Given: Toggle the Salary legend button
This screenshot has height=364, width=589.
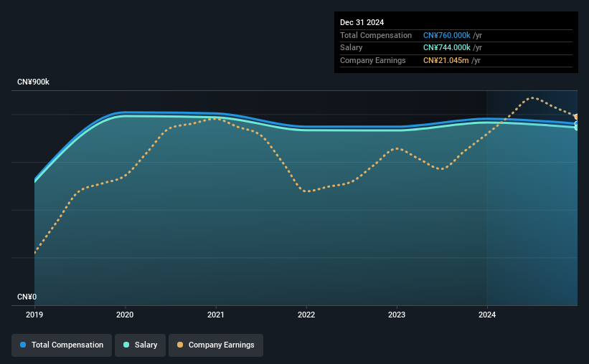Looking at the screenshot, I should (x=140, y=345).
